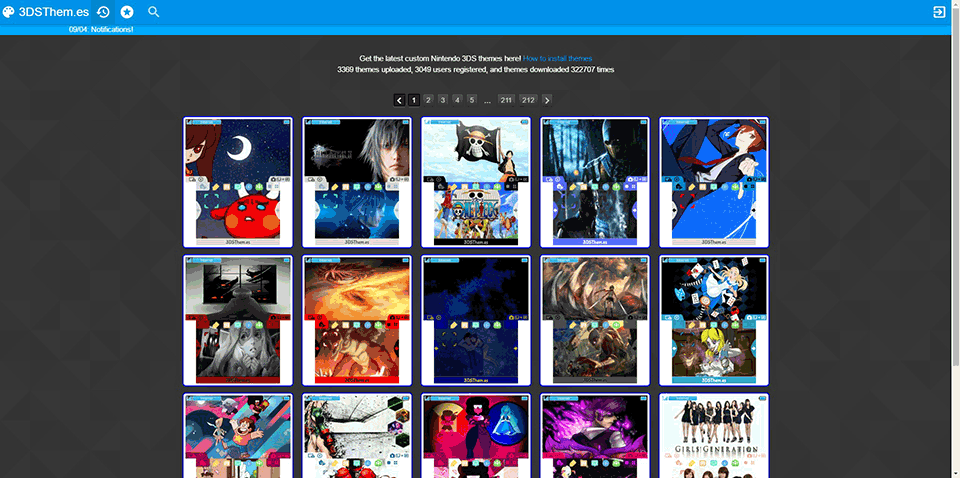This screenshot has height=478, width=960.
Task: Open the red devil moon theme thumbnail
Action: (x=238, y=182)
